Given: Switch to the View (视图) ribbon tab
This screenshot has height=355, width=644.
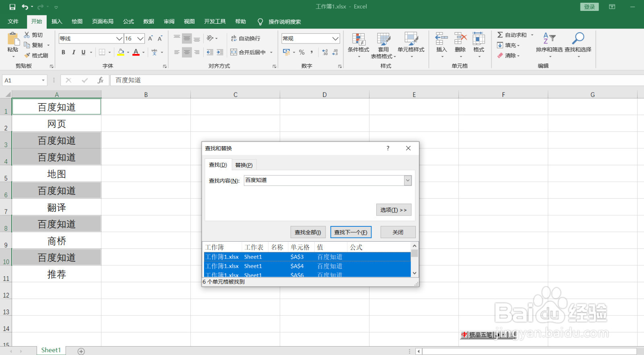Looking at the screenshot, I should (x=189, y=22).
